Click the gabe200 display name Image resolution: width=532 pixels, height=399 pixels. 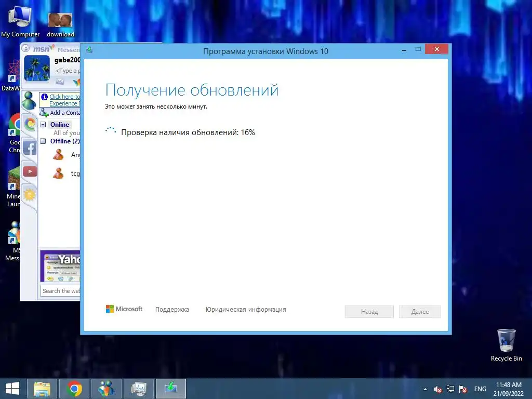(67, 60)
